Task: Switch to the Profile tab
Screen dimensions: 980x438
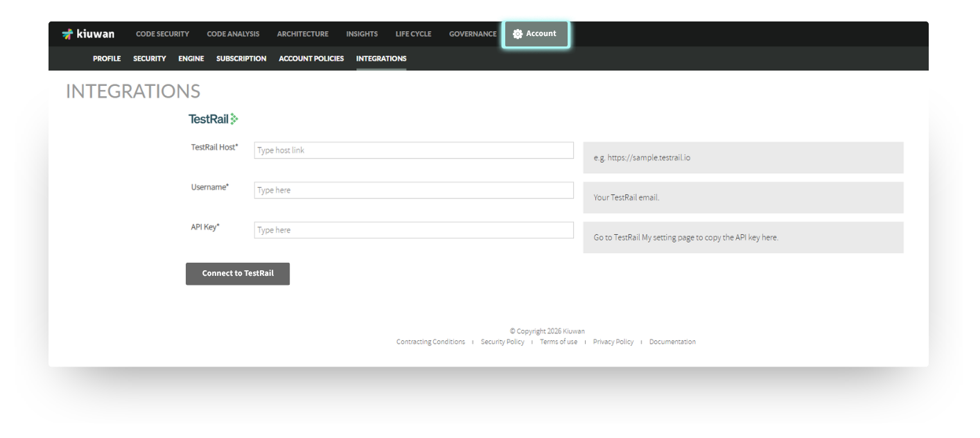Action: pos(107,58)
